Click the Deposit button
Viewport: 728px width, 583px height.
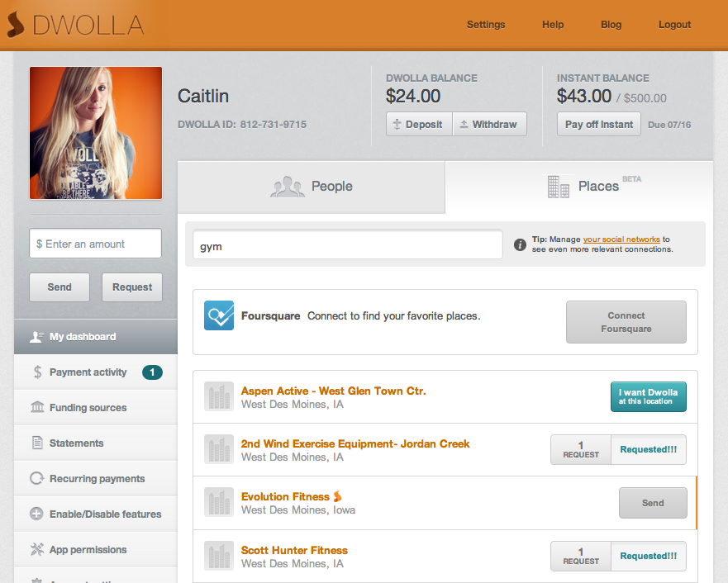click(x=419, y=124)
